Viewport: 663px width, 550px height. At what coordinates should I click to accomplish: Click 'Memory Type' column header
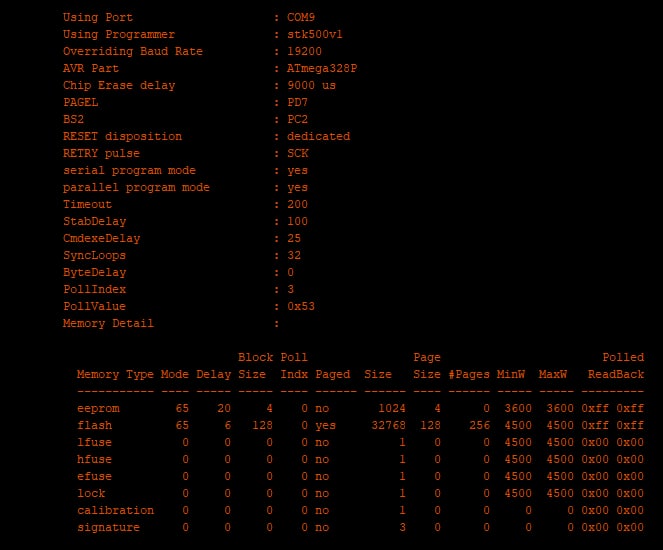pyautogui.click(x=115, y=375)
